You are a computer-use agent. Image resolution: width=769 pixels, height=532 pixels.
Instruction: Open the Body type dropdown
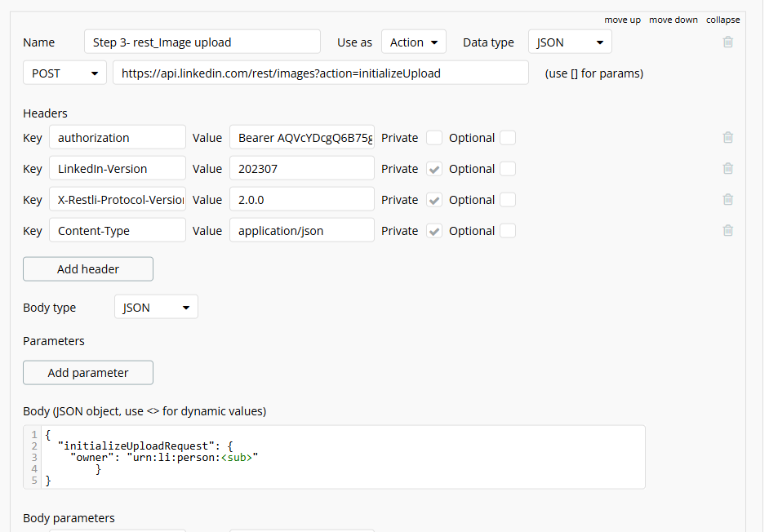(x=156, y=308)
